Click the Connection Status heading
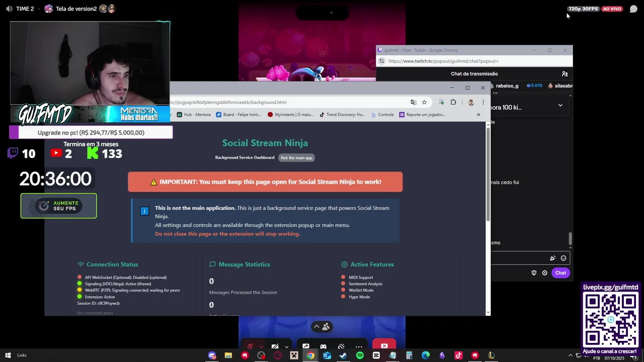The height and width of the screenshot is (362, 644). click(108, 264)
